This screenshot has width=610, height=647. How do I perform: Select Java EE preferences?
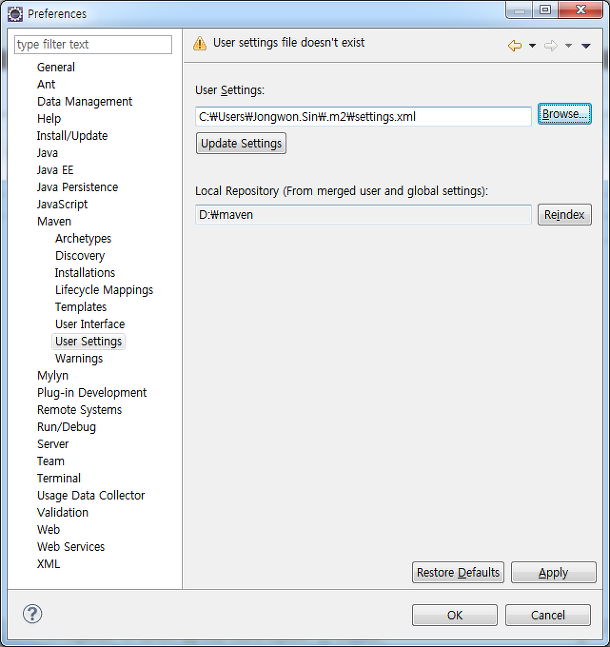[x=55, y=170]
